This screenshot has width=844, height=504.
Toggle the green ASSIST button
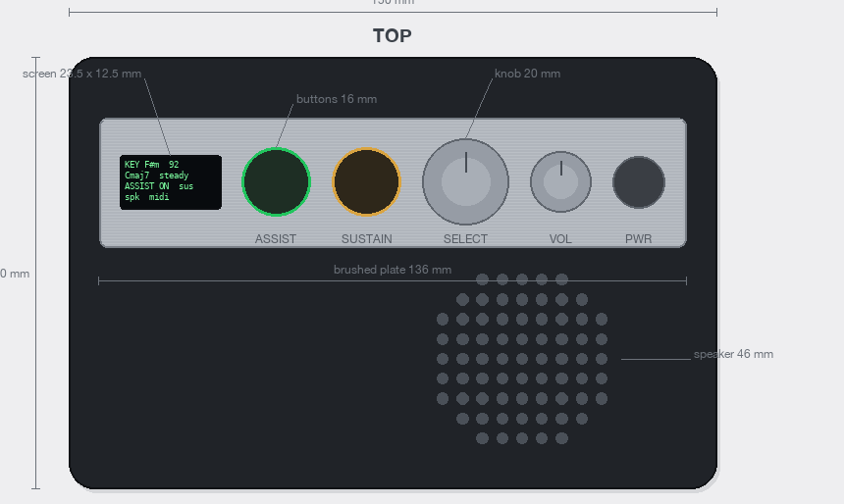point(276,181)
